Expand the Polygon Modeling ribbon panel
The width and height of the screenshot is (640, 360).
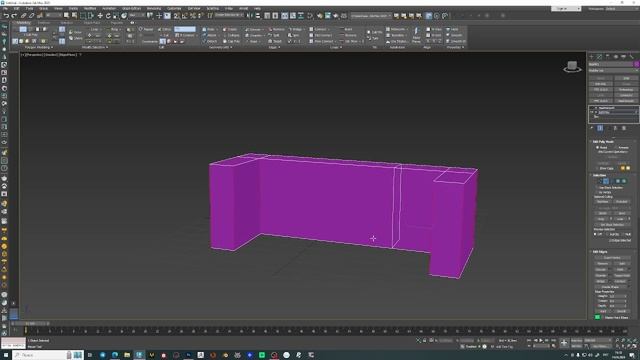[x=40, y=47]
